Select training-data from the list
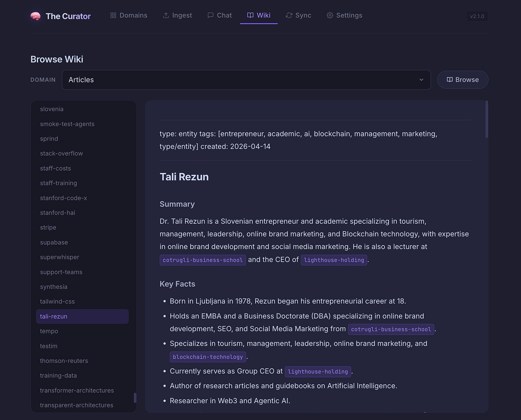The width and height of the screenshot is (521, 420). click(x=82, y=376)
